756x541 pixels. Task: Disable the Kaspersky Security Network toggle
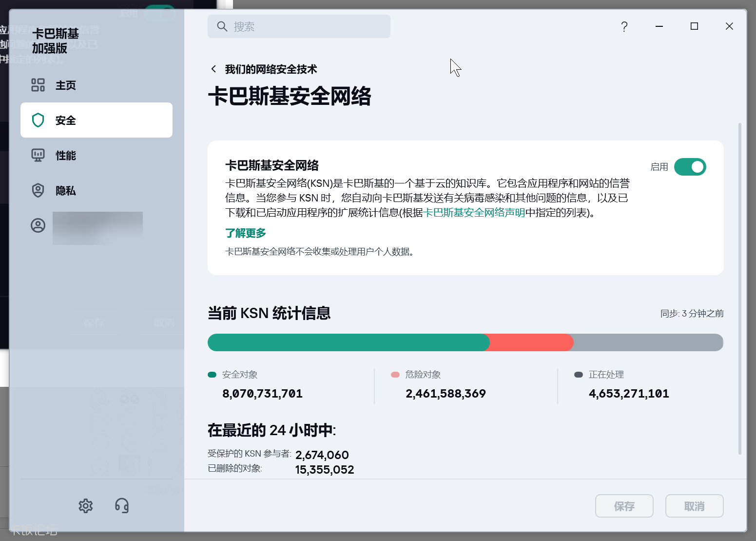[690, 167]
